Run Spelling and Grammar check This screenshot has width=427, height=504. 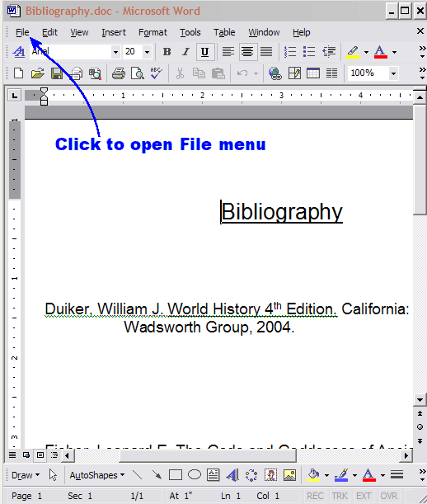[157, 73]
